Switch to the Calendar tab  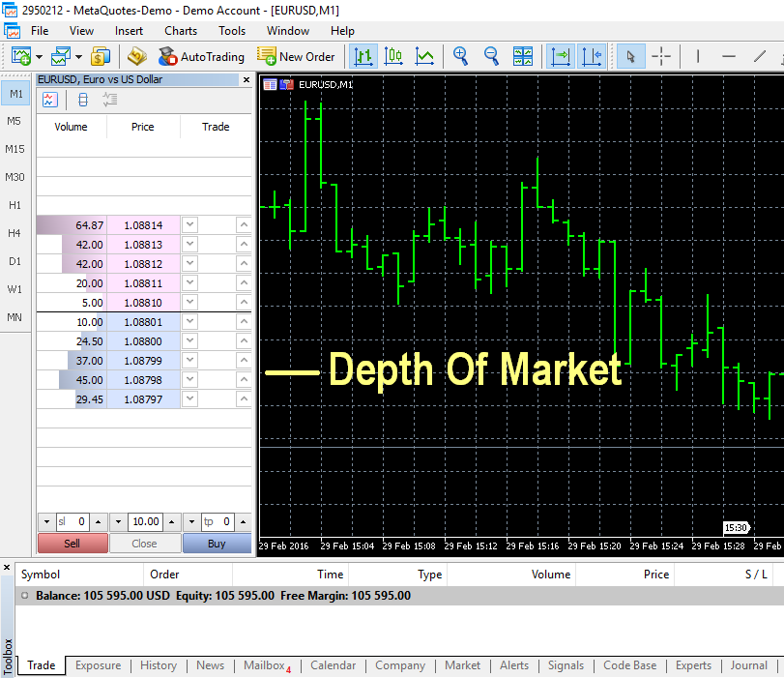click(x=333, y=665)
